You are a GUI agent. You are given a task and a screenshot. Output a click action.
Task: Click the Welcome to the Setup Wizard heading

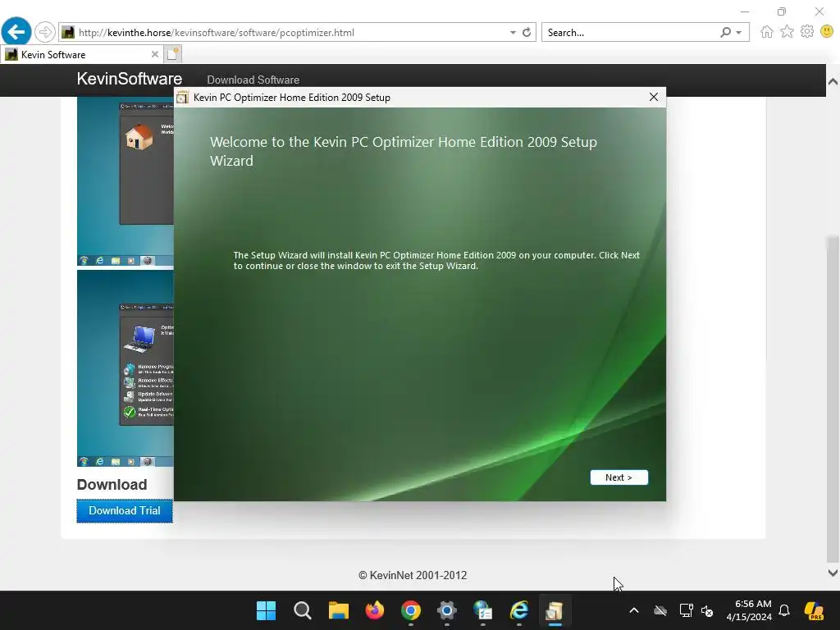(x=404, y=151)
